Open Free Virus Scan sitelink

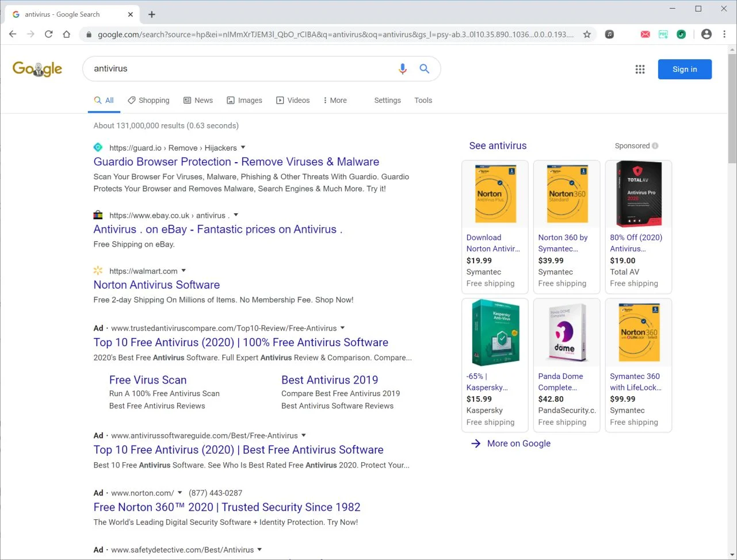[x=148, y=380]
